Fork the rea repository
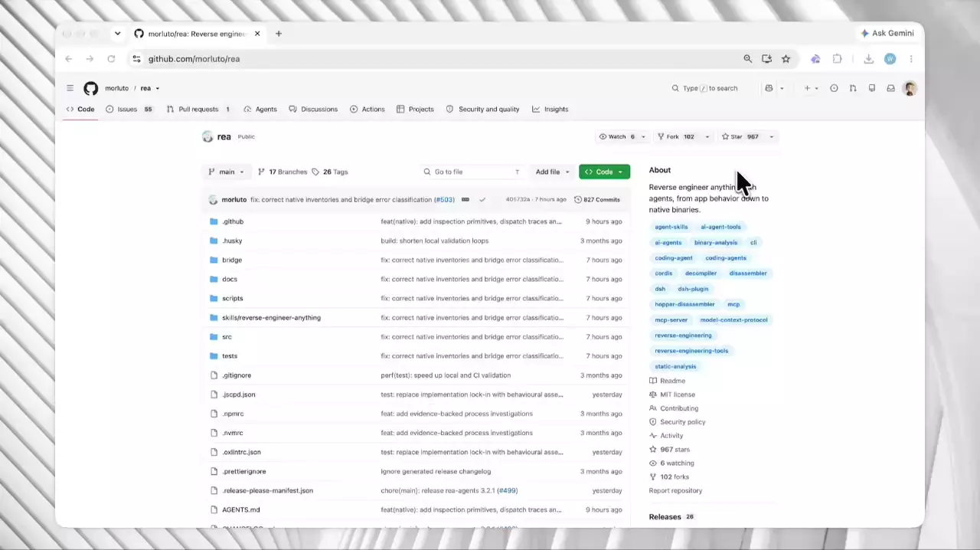 [x=675, y=136]
